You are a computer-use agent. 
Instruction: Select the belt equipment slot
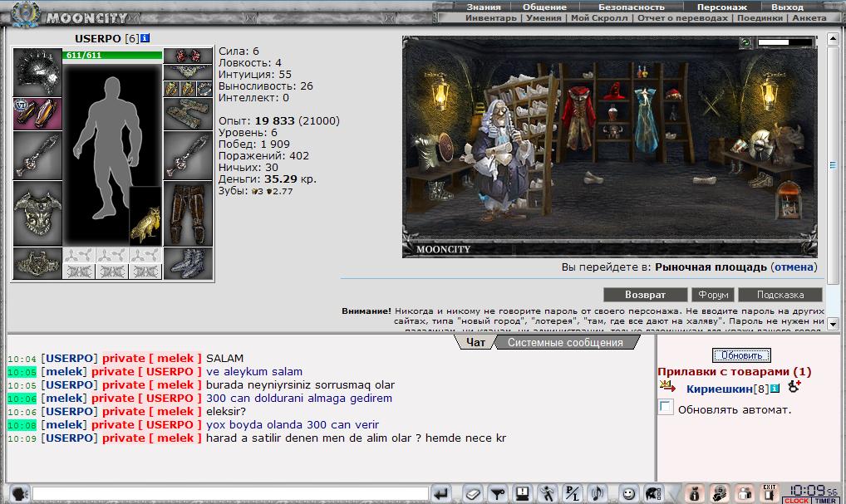click(37, 263)
